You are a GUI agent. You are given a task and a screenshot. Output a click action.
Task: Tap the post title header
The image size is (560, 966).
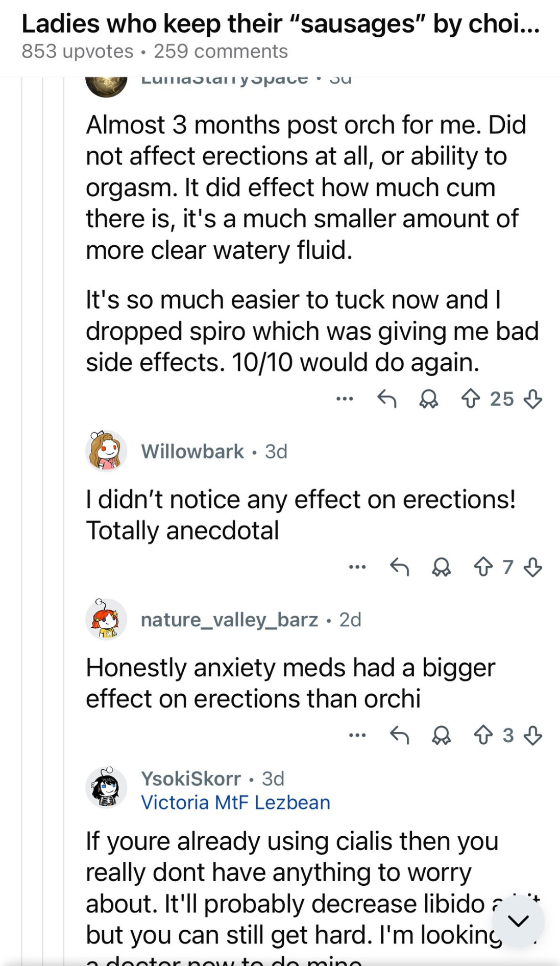pos(280,24)
